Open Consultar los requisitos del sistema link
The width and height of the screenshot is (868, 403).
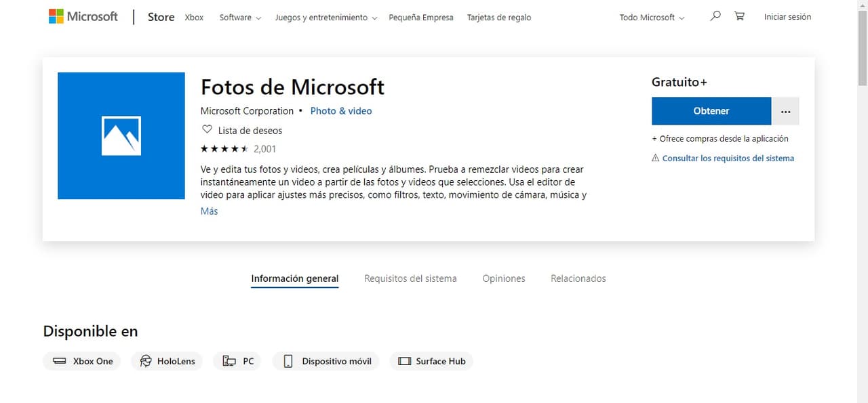728,158
